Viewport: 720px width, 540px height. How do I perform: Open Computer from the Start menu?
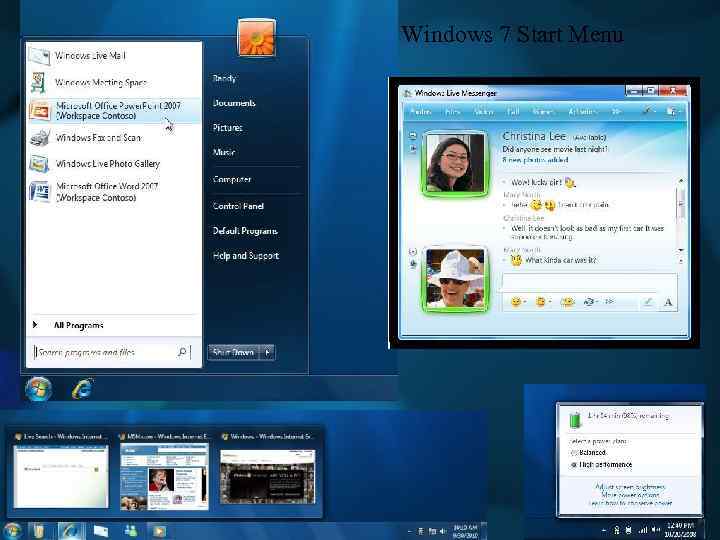tap(232, 179)
